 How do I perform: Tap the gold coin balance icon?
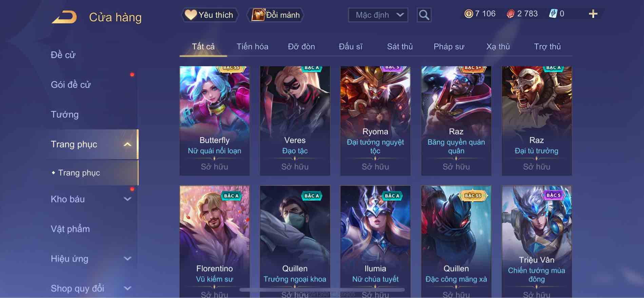(468, 14)
